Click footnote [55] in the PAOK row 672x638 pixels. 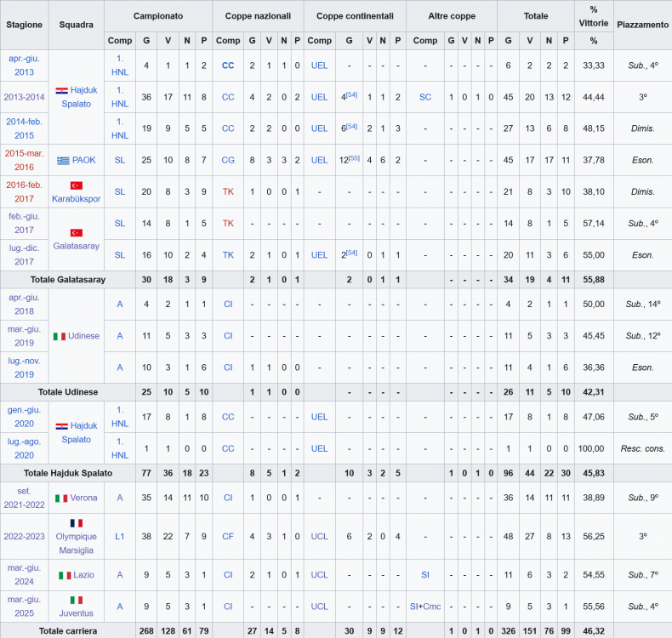[x=355, y=157]
